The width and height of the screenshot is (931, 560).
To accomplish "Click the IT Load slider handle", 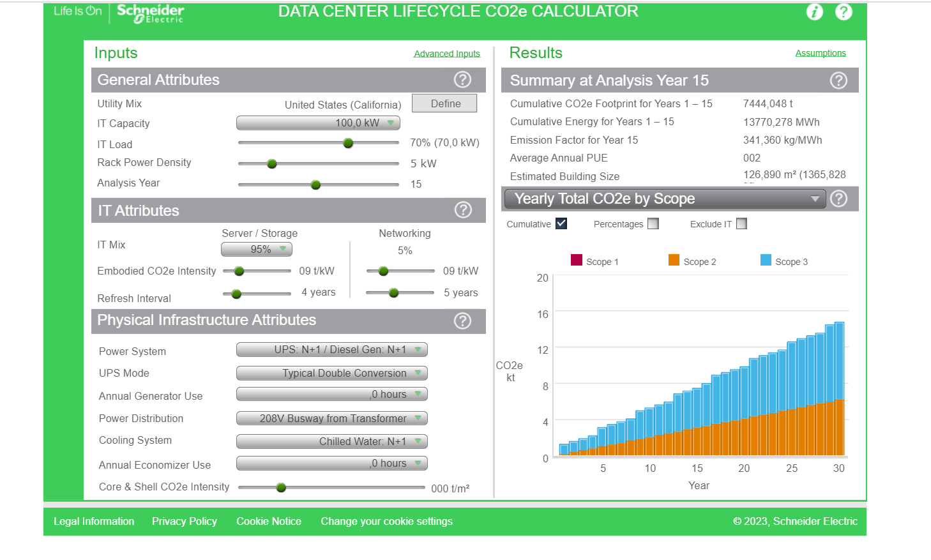I will [348, 143].
